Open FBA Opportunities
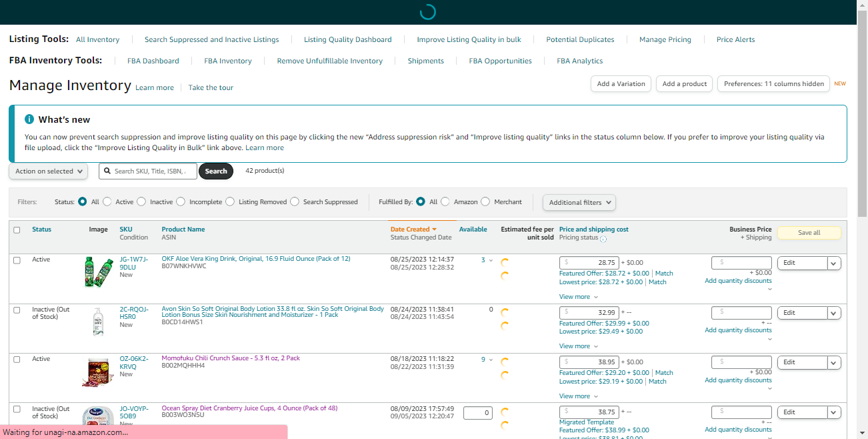The height and width of the screenshot is (439, 868). pos(500,61)
